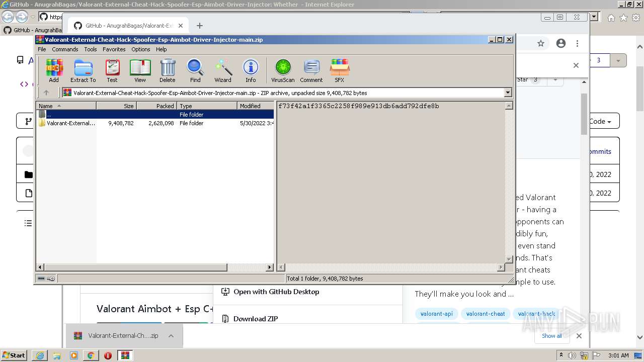This screenshot has width=644, height=362.
Task: Open the Help menu
Action: tap(161, 49)
